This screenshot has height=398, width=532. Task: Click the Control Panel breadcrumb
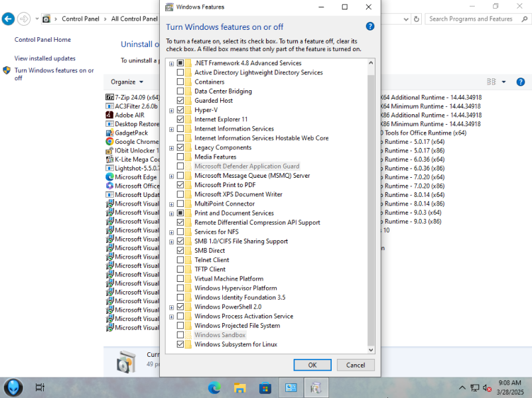click(x=80, y=19)
